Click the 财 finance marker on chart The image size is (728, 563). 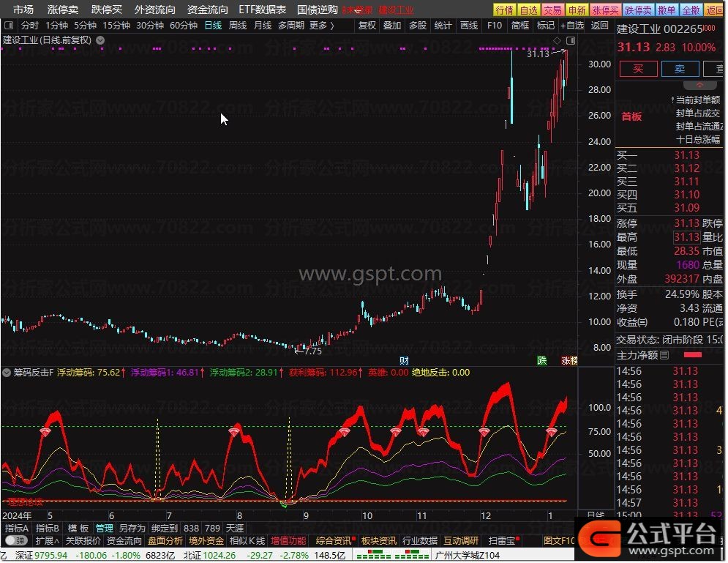[x=404, y=360]
